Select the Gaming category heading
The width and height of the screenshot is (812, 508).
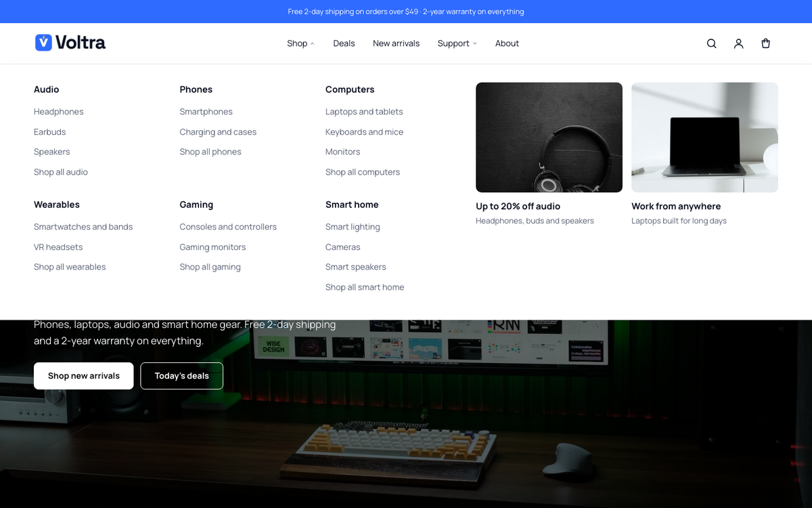coord(196,205)
